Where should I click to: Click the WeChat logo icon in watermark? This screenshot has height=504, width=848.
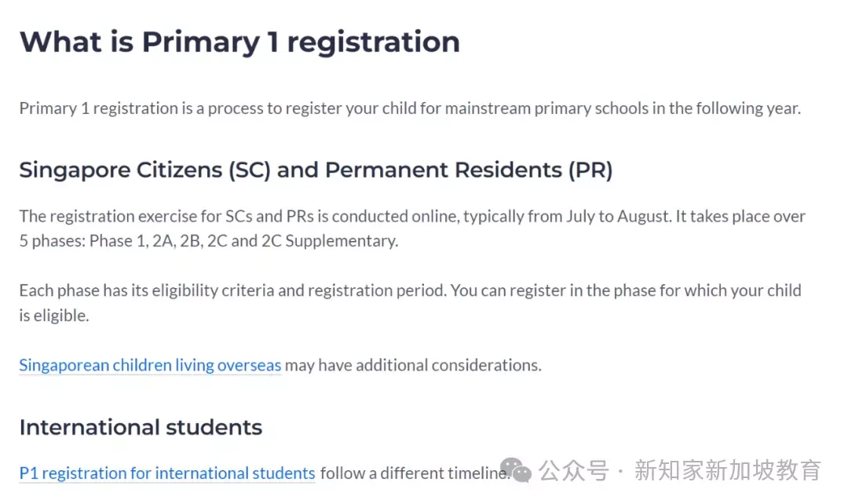click(515, 469)
